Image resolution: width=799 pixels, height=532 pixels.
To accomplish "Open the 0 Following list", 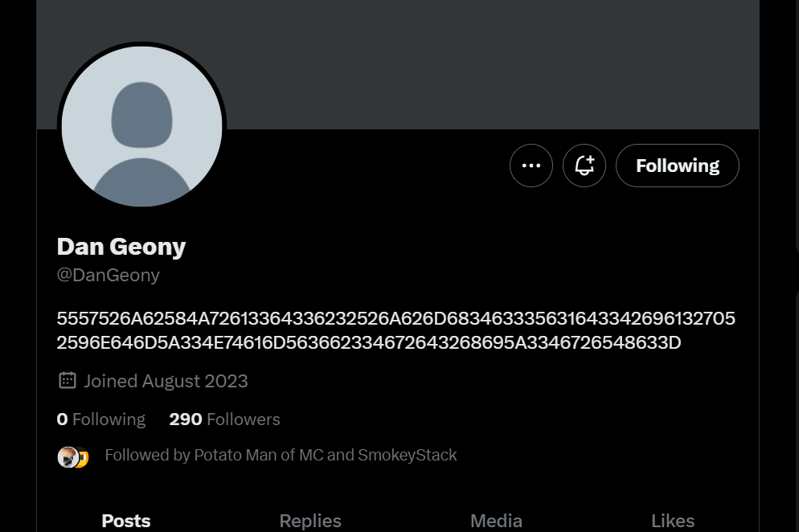I will [x=101, y=419].
